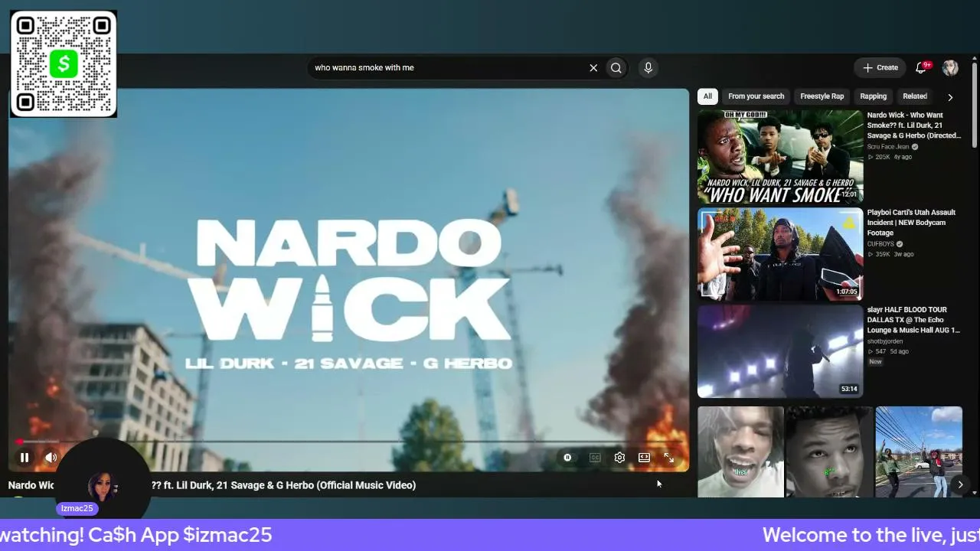The image size is (980, 551).
Task: Select the Rapping filter chip
Action: click(873, 96)
